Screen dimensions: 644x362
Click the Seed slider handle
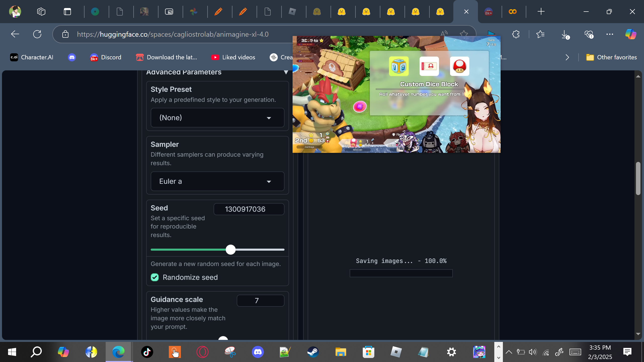pyautogui.click(x=230, y=250)
